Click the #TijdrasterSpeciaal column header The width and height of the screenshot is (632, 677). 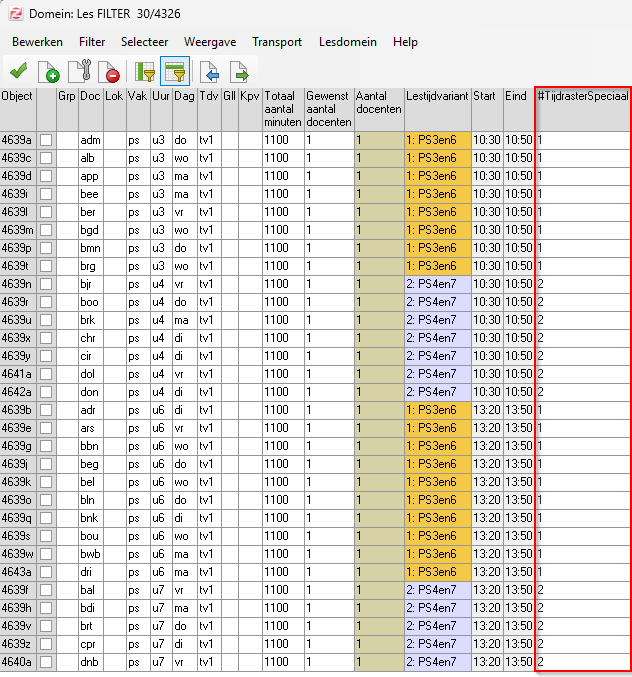582,96
